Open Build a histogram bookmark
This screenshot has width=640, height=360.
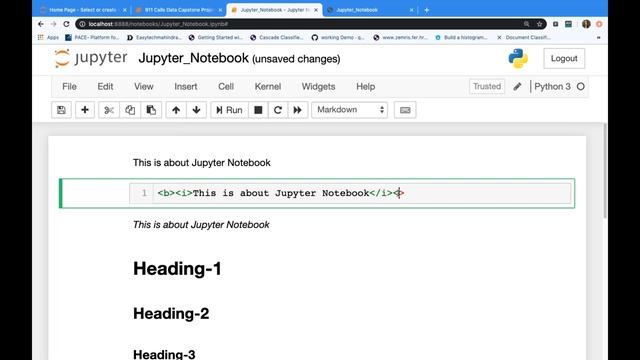[x=461, y=38]
